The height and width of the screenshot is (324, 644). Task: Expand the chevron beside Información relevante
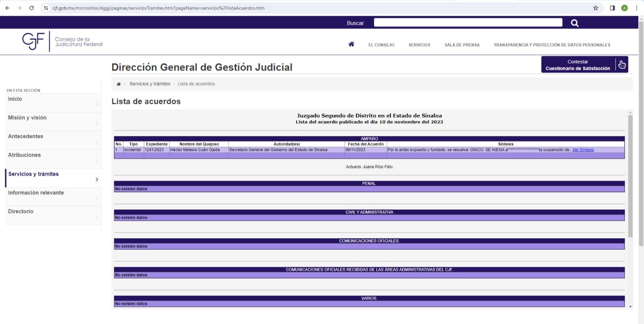[x=97, y=198]
